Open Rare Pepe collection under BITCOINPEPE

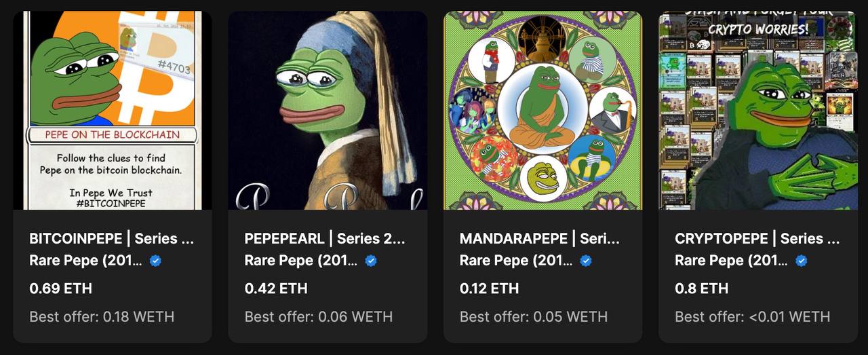[x=86, y=261]
